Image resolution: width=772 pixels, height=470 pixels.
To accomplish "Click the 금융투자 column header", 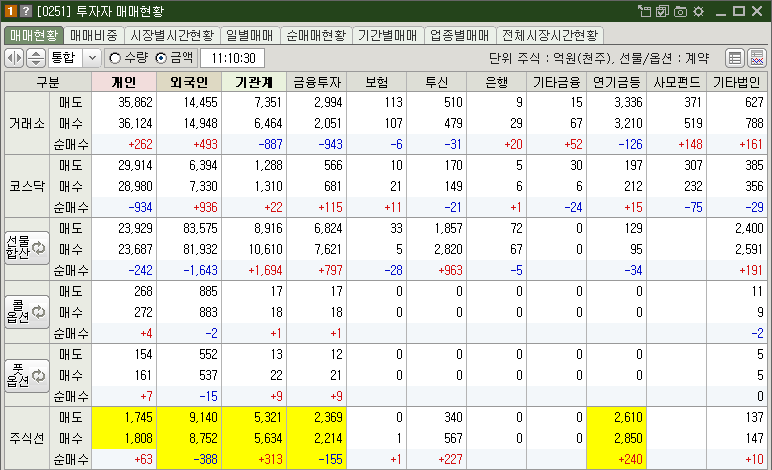I will (x=317, y=82).
